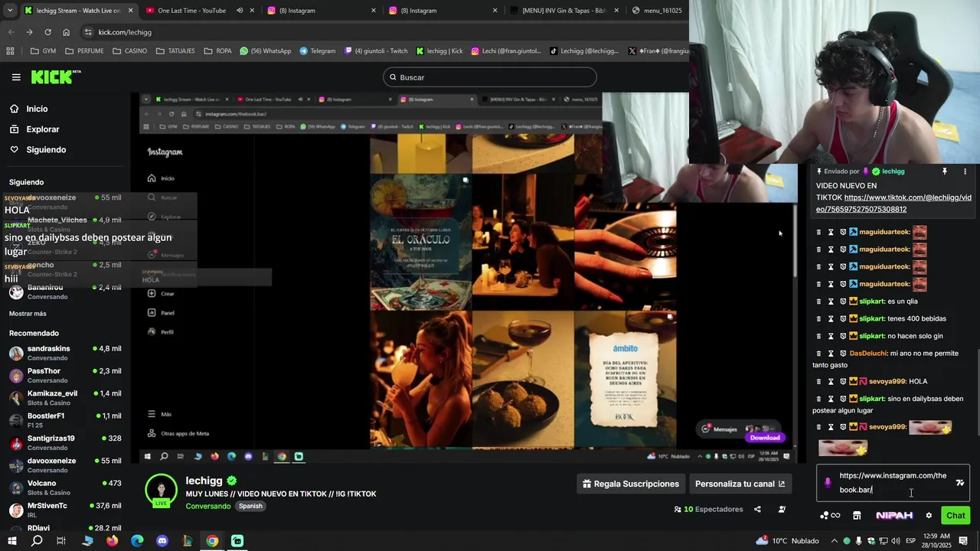Click the Buscar search field
The height and width of the screenshot is (551, 980).
(490, 77)
